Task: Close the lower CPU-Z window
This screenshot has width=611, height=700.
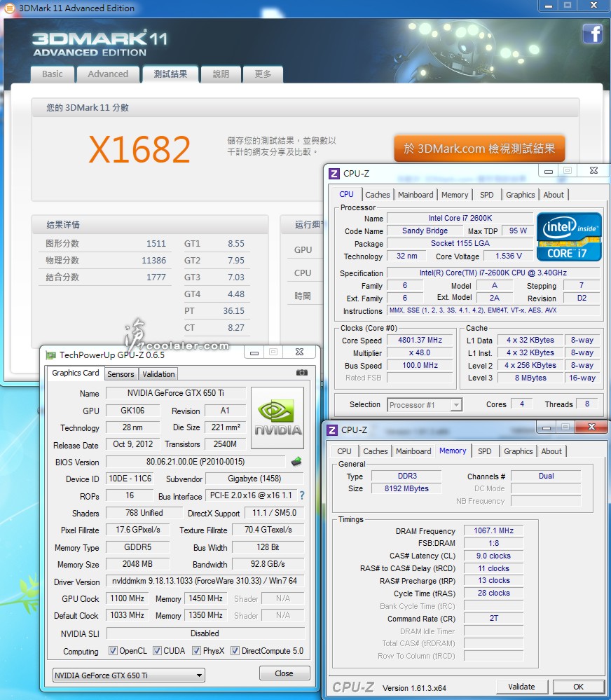Action: tap(592, 427)
